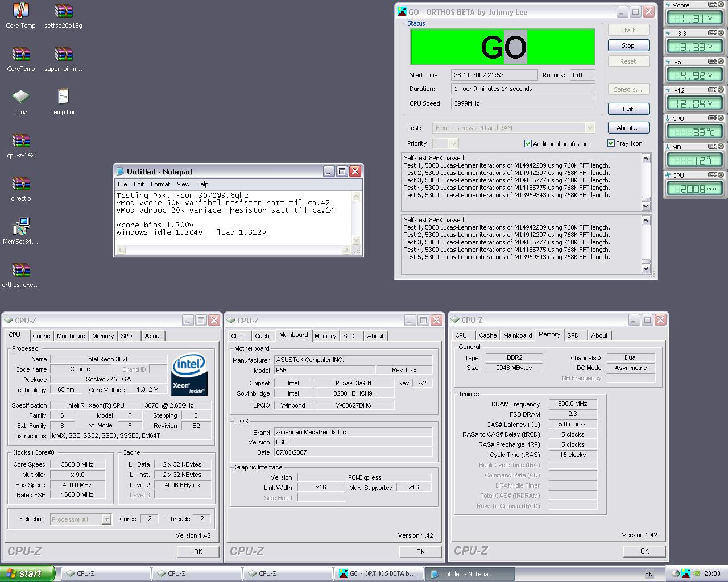This screenshot has width=728, height=582.
Task: Click the +3.3 gadget settings icon
Action: [712, 33]
